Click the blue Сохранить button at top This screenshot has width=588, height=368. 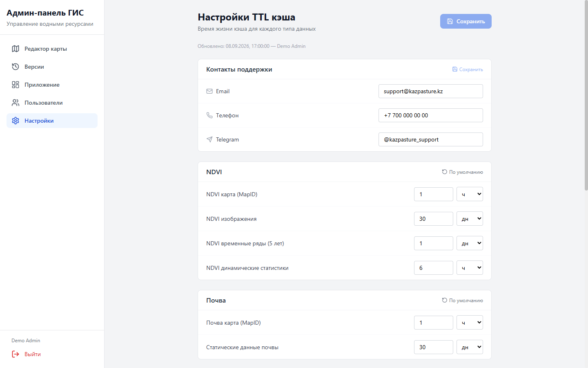click(x=466, y=21)
